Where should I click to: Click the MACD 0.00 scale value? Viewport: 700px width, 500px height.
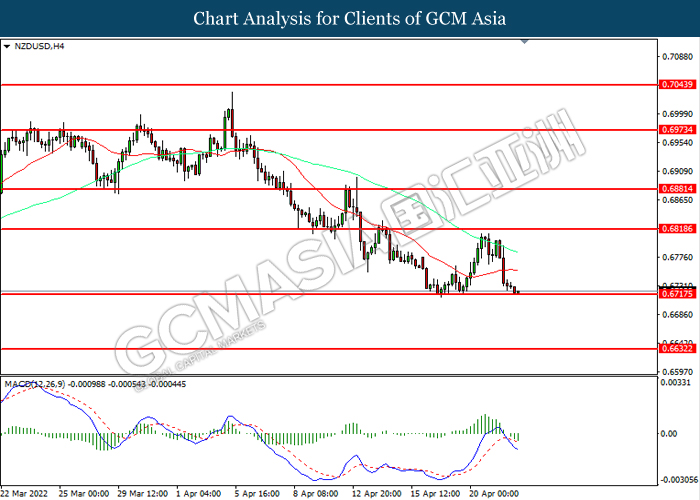point(669,433)
